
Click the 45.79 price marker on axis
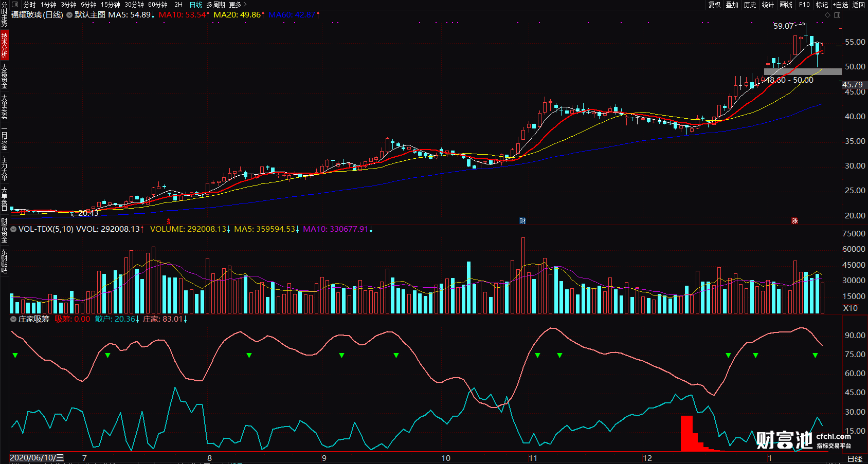[853, 85]
